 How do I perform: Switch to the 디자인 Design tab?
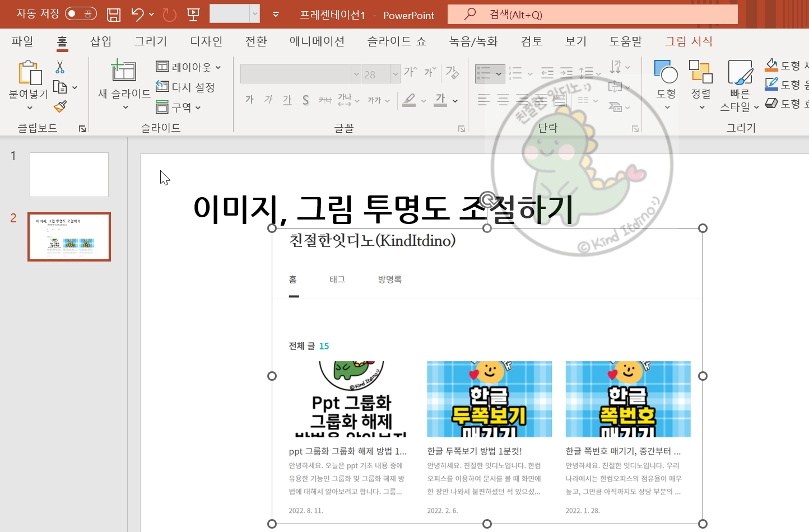[x=206, y=41]
